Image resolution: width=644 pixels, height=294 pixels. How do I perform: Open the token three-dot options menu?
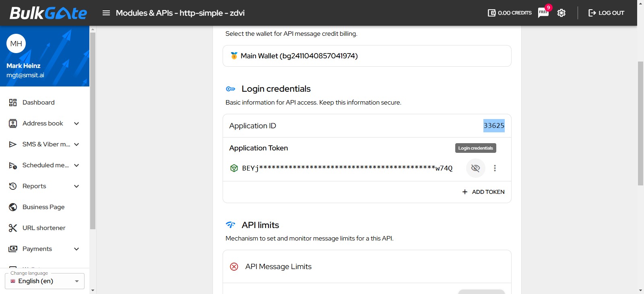(x=495, y=168)
